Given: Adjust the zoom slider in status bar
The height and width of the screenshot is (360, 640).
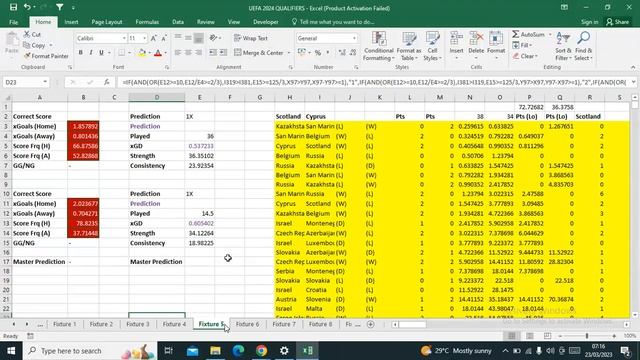Looking at the screenshot, I should [x=587, y=336].
